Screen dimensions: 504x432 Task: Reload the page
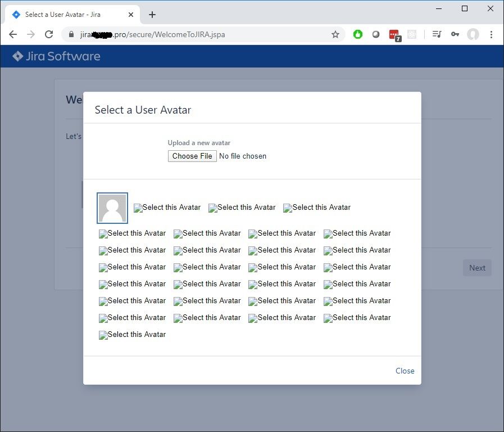click(49, 34)
